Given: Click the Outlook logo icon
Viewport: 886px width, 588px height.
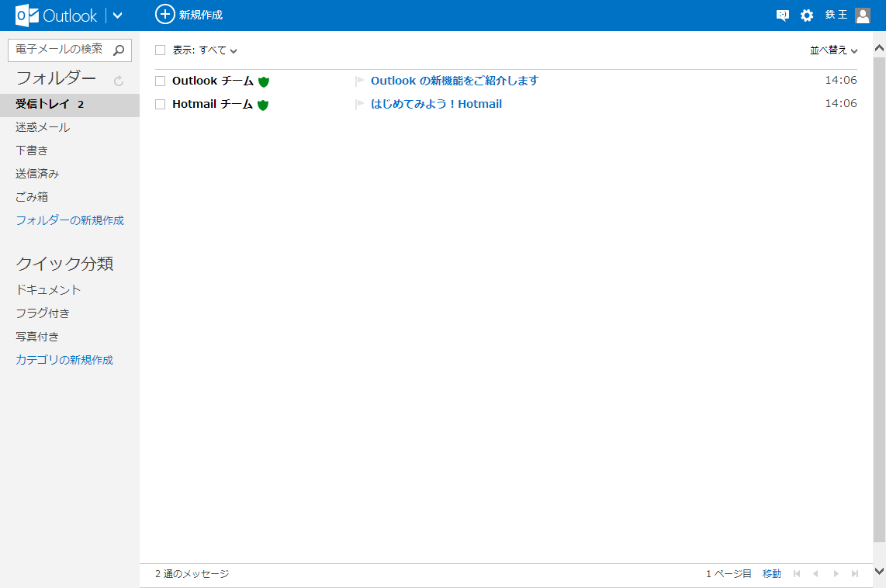Looking at the screenshot, I should click(x=27, y=16).
